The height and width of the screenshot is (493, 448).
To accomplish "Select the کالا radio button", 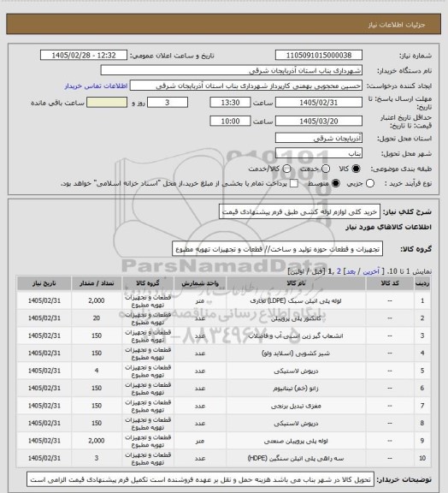I will 356,169.
